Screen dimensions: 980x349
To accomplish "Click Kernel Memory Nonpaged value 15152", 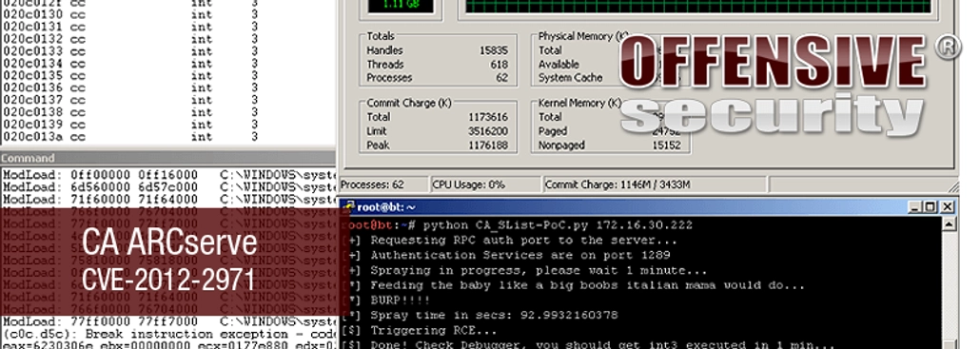I will coord(668,145).
